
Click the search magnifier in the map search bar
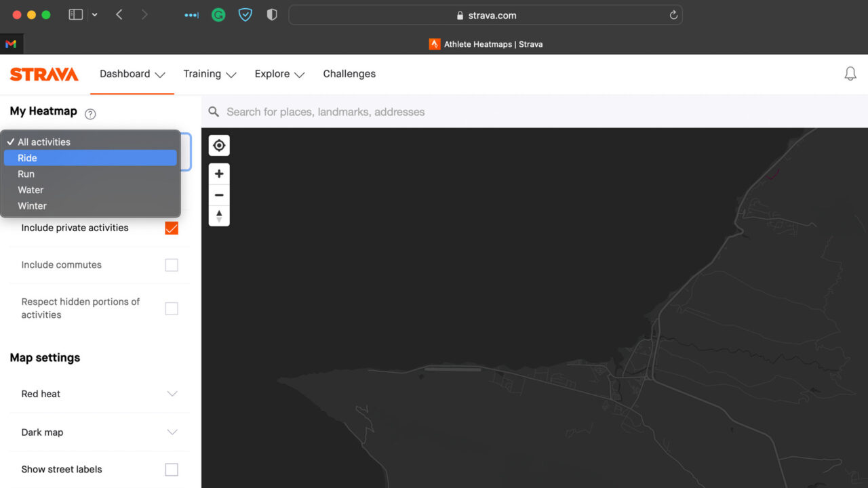pyautogui.click(x=213, y=111)
